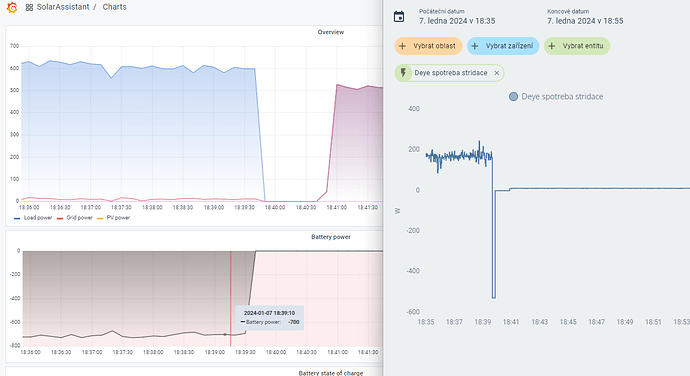This screenshot has width=690, height=376.
Task: Open the Overview panel title menu
Action: coord(331,32)
